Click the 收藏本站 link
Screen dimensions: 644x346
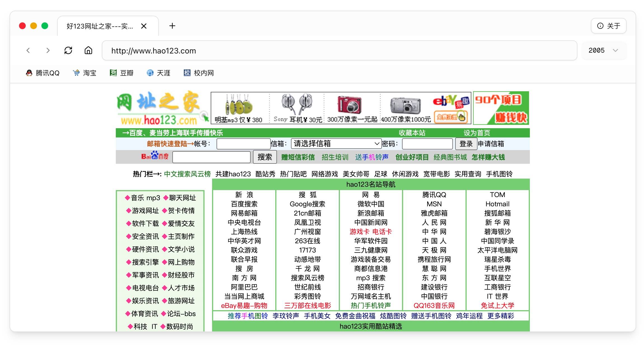pos(412,133)
